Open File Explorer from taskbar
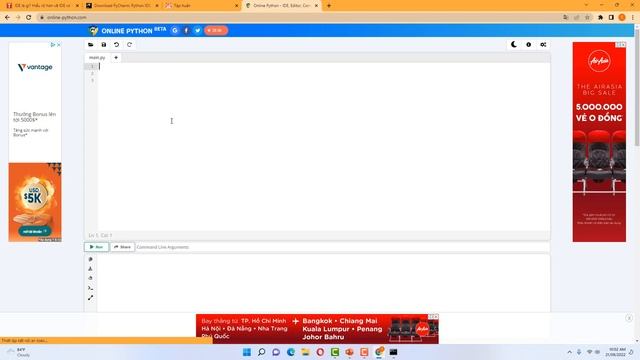The width and height of the screenshot is (640, 360). [305, 352]
